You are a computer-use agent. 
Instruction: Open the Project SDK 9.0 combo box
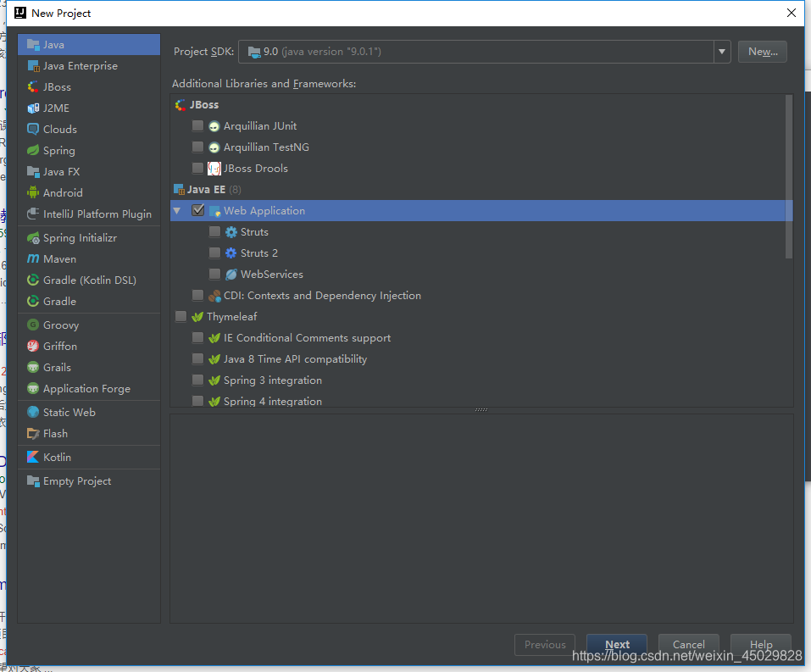(x=484, y=52)
